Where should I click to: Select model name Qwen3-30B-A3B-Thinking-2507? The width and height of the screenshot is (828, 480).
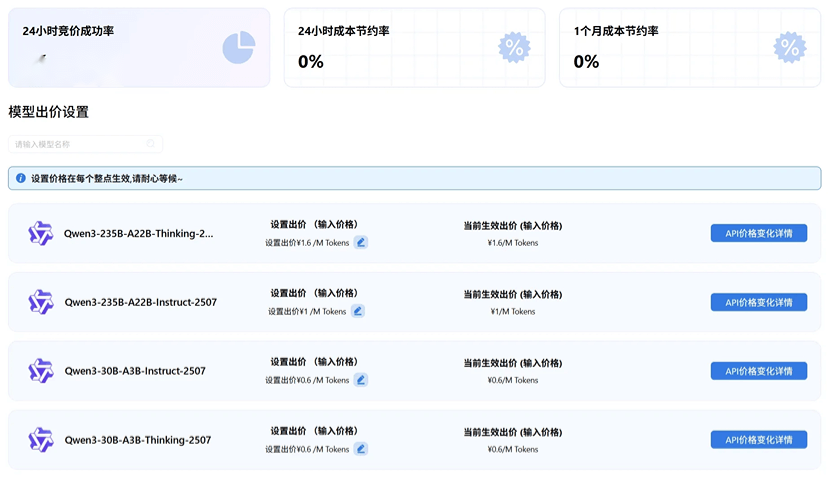tap(138, 440)
